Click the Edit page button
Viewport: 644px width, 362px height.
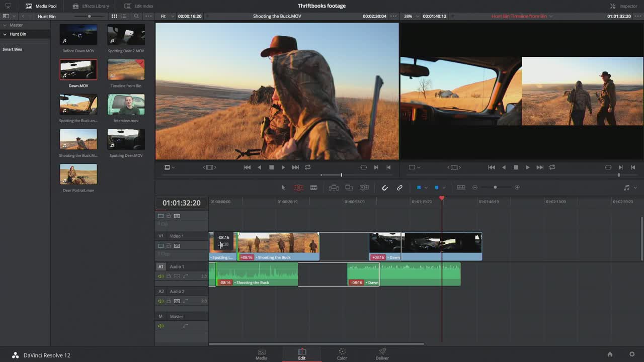302,354
